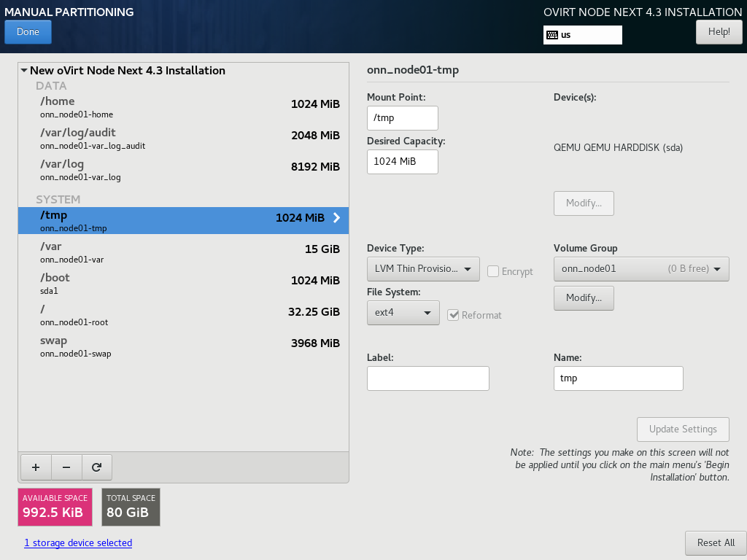747x560 pixels.
Task: Click the keyboard layout icon
Action: pyautogui.click(x=552, y=35)
